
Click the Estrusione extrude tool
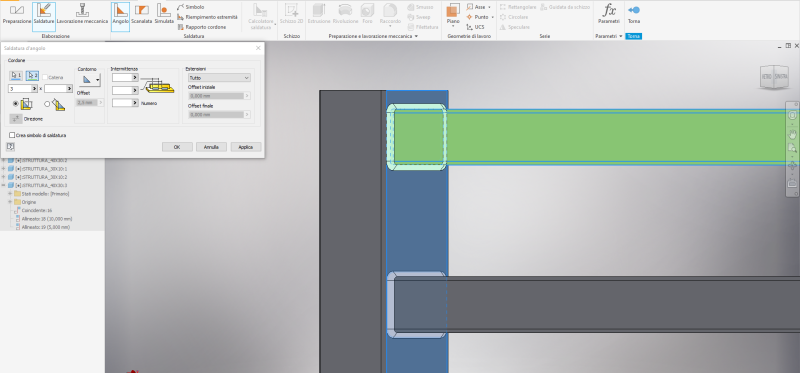tap(319, 14)
